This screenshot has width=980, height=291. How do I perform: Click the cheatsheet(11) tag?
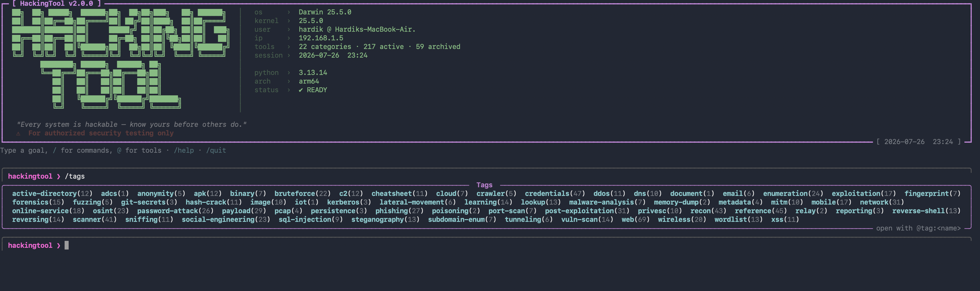click(x=399, y=193)
